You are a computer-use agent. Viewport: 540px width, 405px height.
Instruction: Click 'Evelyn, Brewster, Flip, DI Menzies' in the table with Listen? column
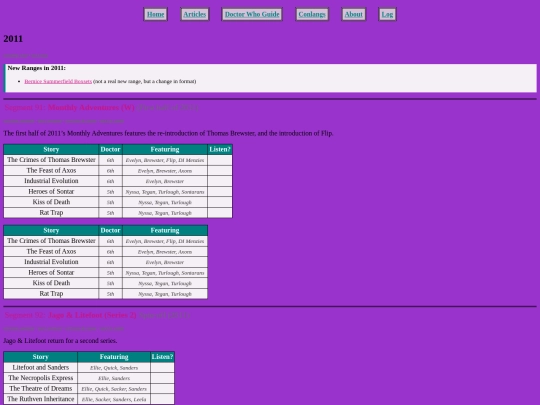[x=165, y=160]
